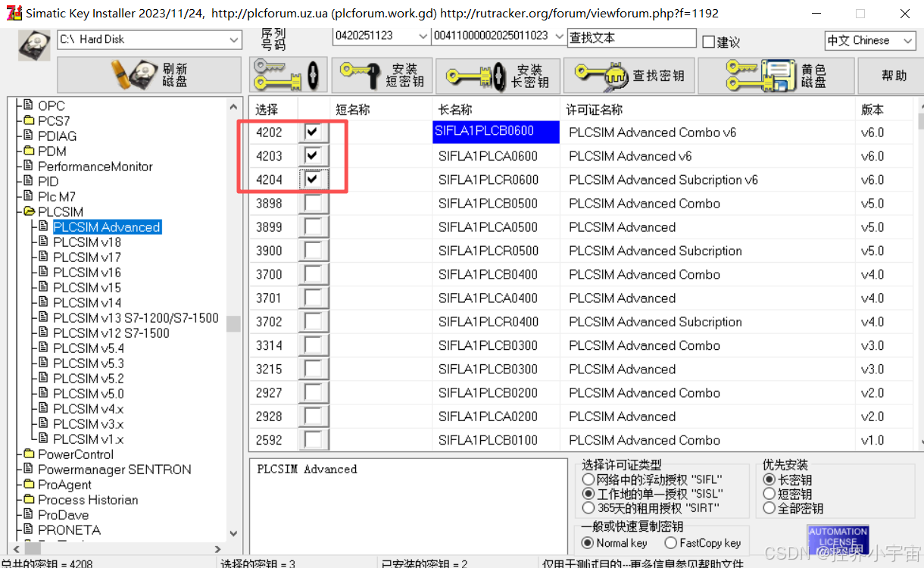This screenshot has height=568, width=924.
Task: Click the find text input field
Action: pos(631,38)
